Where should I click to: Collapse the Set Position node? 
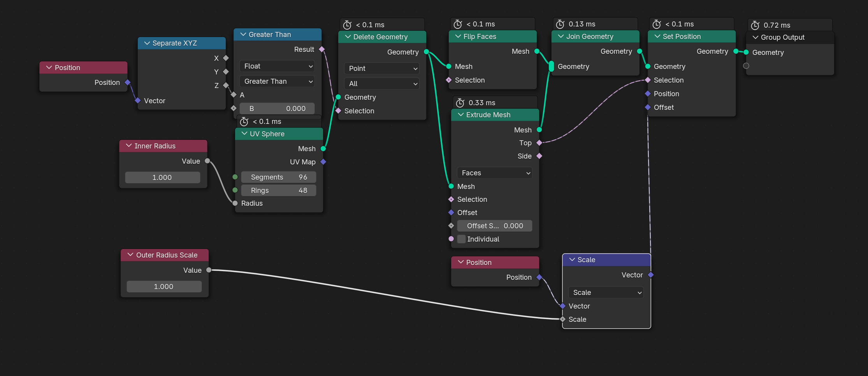click(657, 37)
